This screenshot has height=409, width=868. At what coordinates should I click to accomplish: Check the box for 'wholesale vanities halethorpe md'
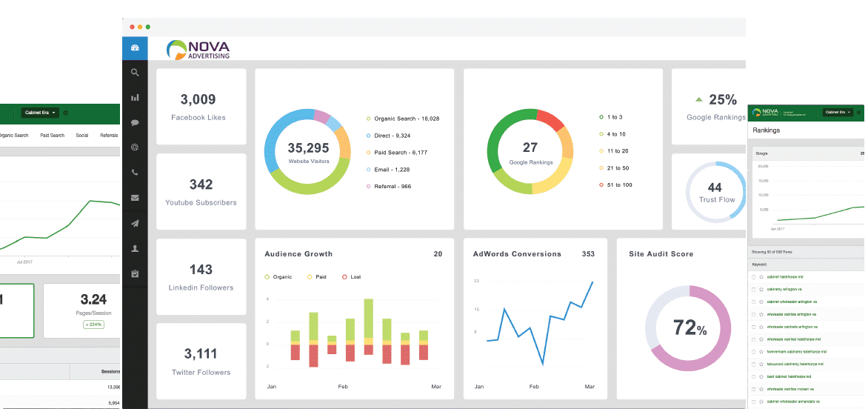753,339
